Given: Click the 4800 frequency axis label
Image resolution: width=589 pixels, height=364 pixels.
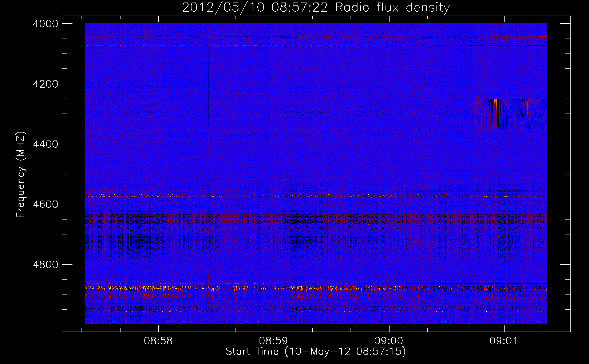Looking at the screenshot, I should click(x=46, y=265).
